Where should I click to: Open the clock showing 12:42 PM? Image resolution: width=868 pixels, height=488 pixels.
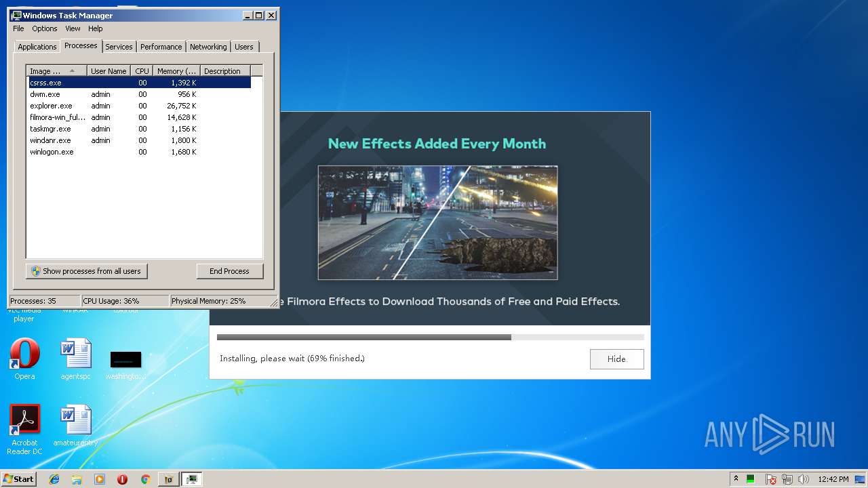click(833, 479)
